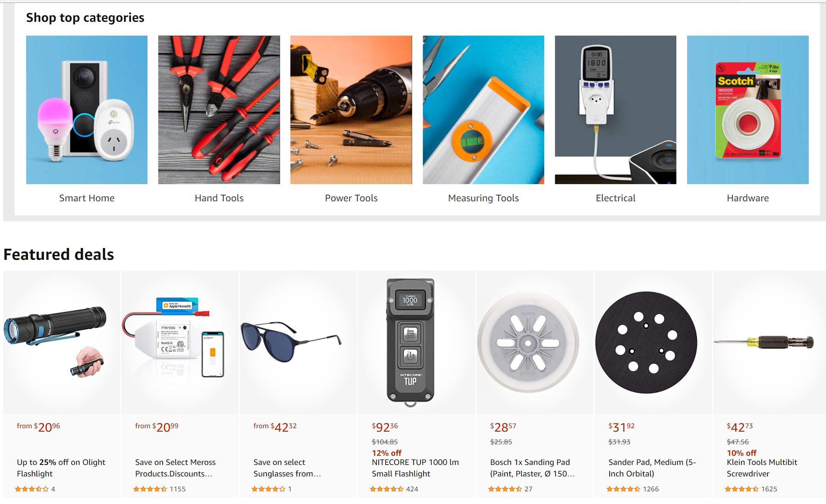Image resolution: width=826 pixels, height=504 pixels.
Task: Open the Hand Tools category image
Action: tap(219, 110)
